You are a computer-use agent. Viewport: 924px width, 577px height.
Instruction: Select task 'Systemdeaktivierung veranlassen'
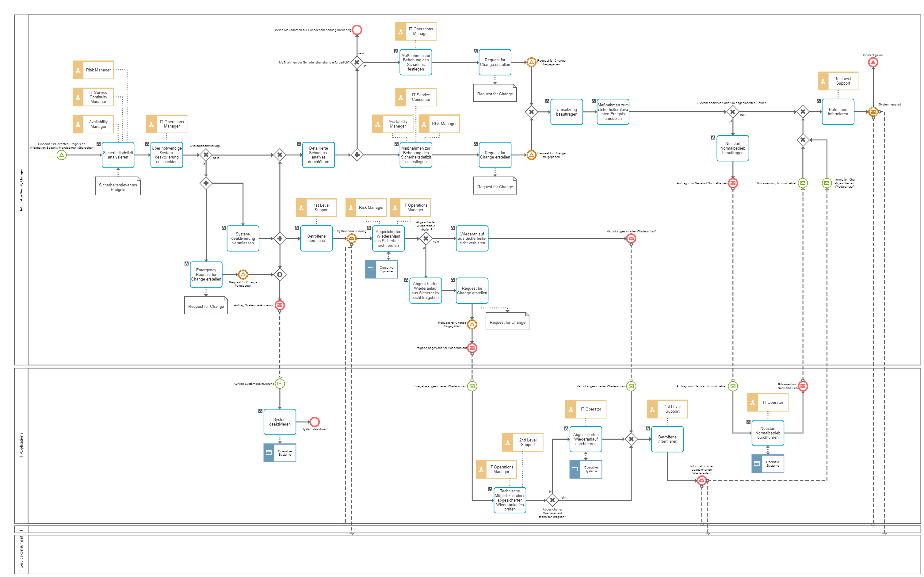pyautogui.click(x=243, y=239)
